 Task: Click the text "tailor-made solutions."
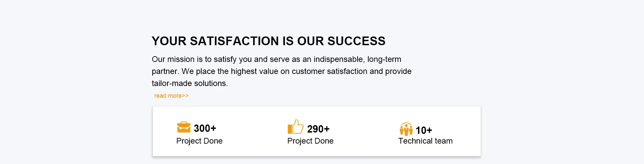tap(190, 83)
